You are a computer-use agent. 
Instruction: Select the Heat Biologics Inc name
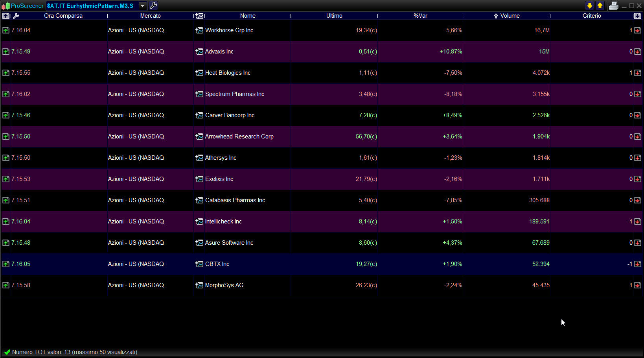[x=228, y=73]
